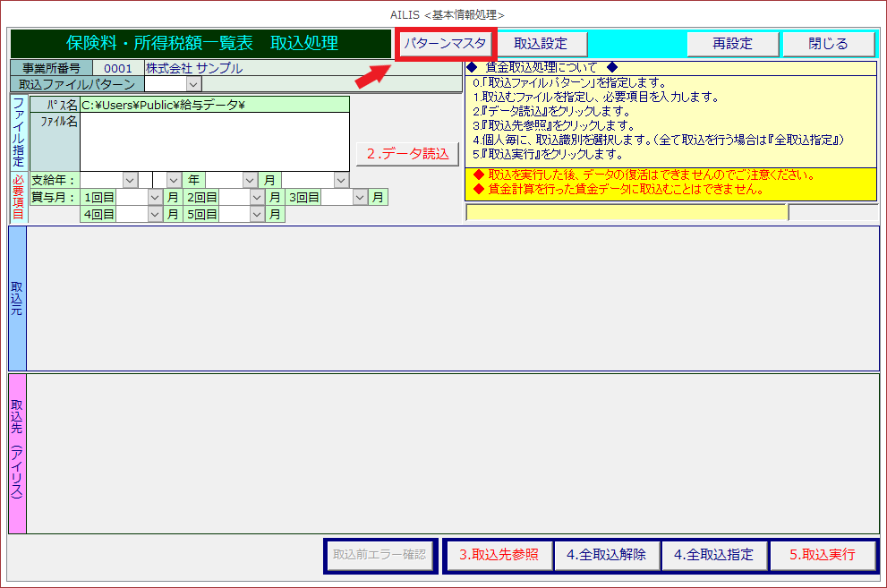
Task: Close the form with 閉じる
Action: [828, 43]
